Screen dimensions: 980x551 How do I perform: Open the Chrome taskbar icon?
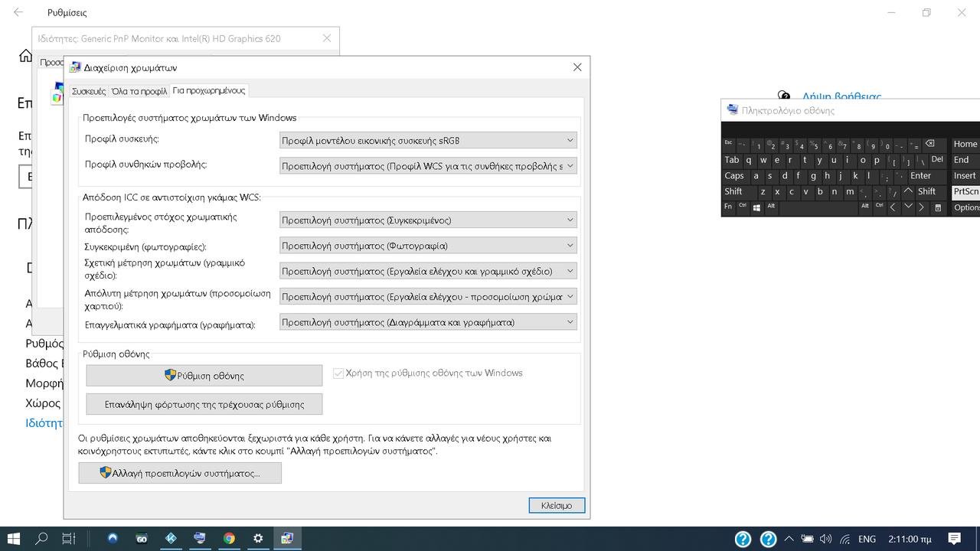tap(229, 539)
